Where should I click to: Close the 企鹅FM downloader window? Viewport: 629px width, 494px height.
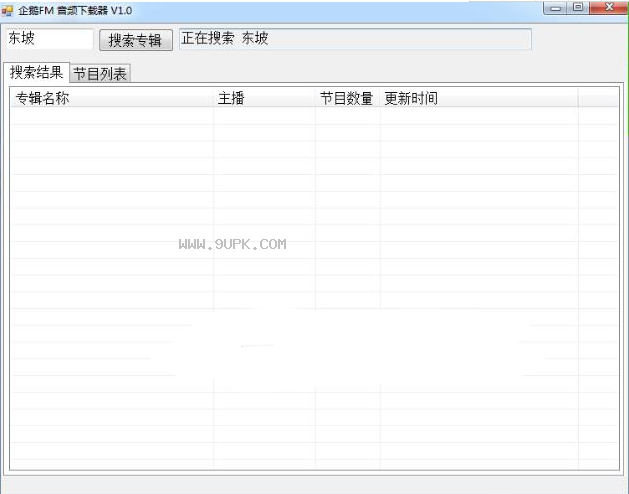point(609,8)
